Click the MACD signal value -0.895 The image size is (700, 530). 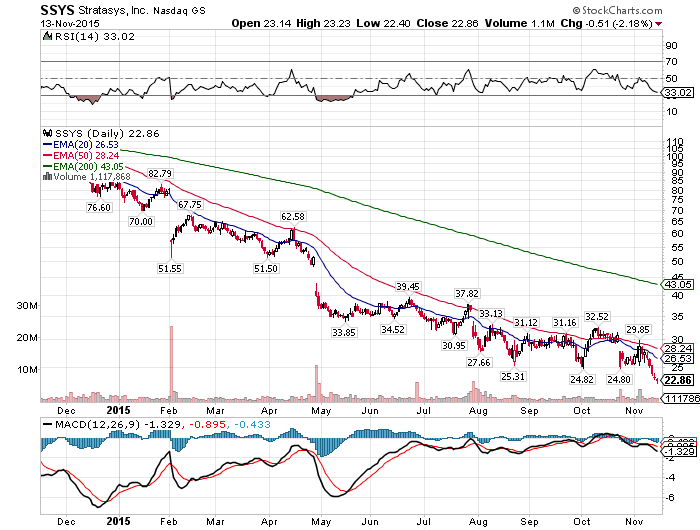click(x=208, y=424)
